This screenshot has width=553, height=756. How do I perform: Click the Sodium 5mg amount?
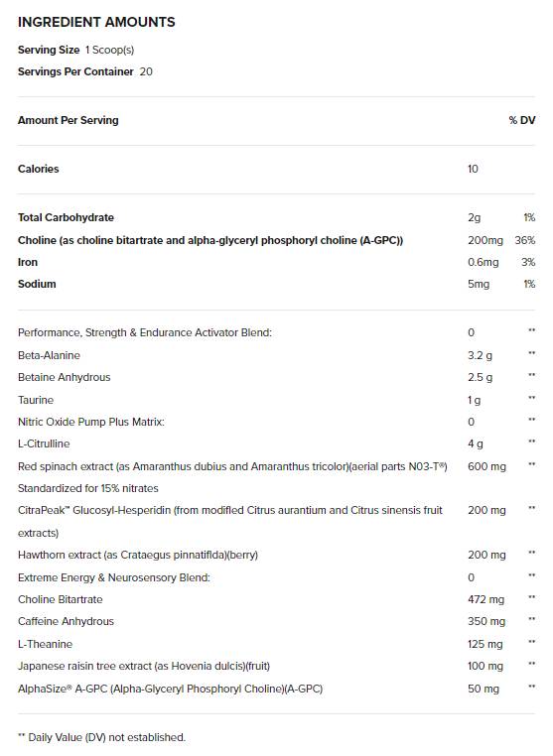click(479, 284)
